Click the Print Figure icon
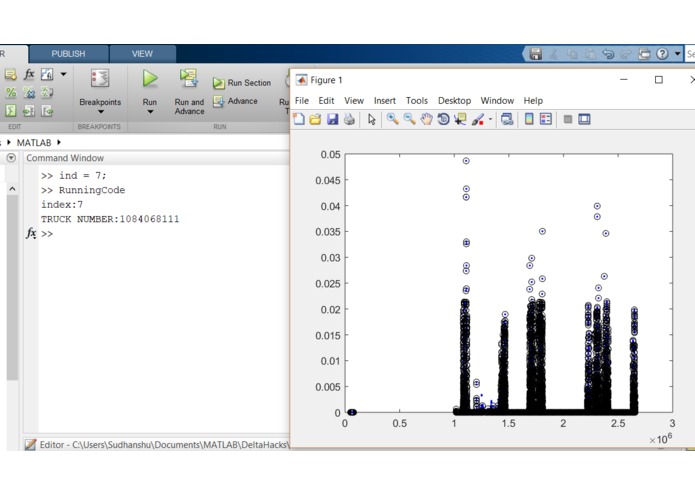The width and height of the screenshot is (695, 494). click(x=349, y=119)
